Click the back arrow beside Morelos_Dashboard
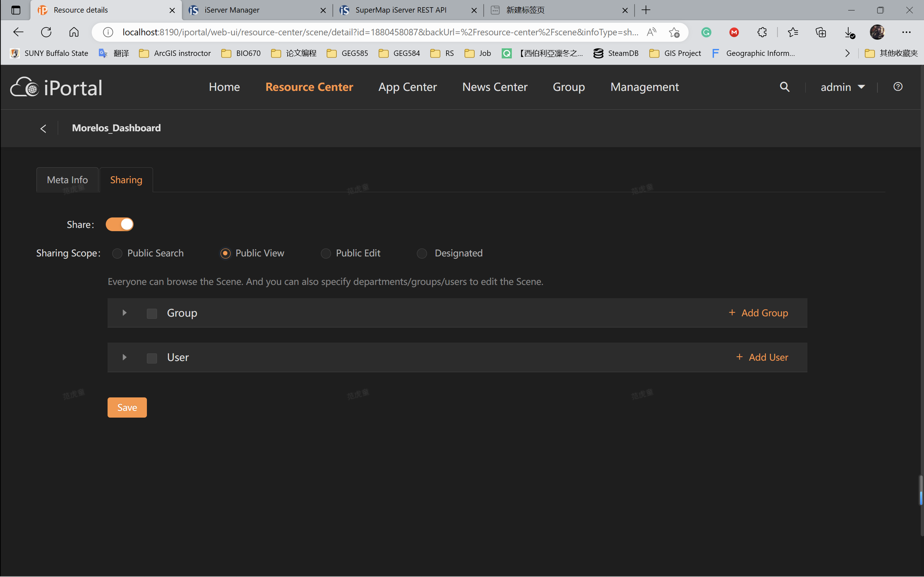Screen dimensions: 924x577 [43, 129]
